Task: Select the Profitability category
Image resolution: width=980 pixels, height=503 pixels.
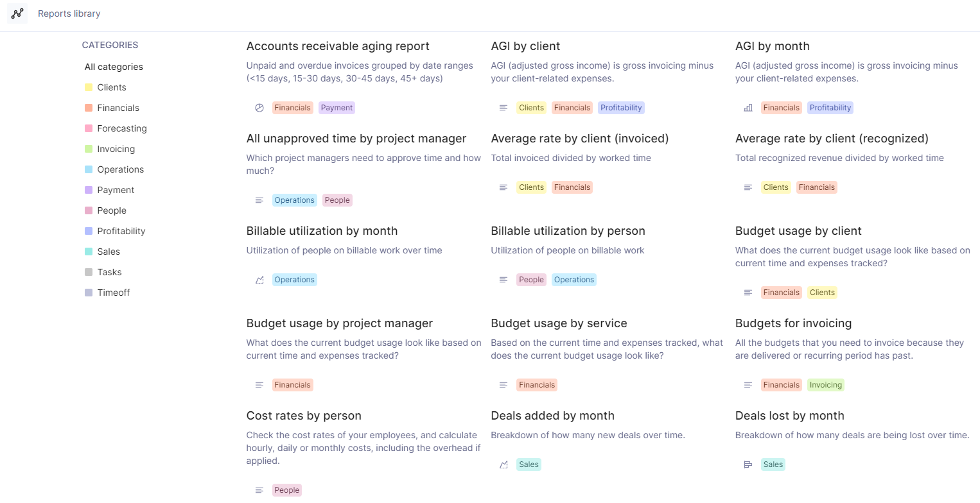Action: (x=121, y=231)
